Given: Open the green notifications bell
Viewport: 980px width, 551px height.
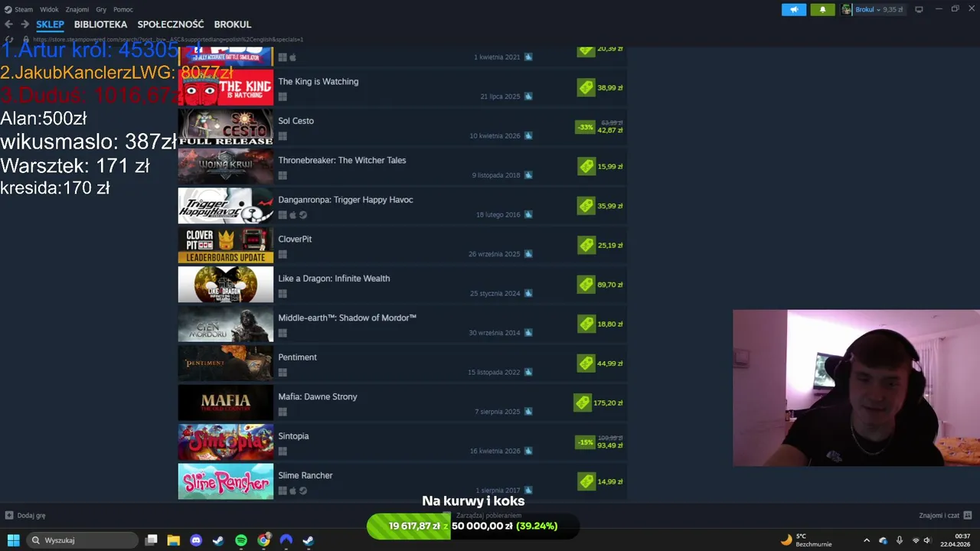Looking at the screenshot, I should (822, 9).
